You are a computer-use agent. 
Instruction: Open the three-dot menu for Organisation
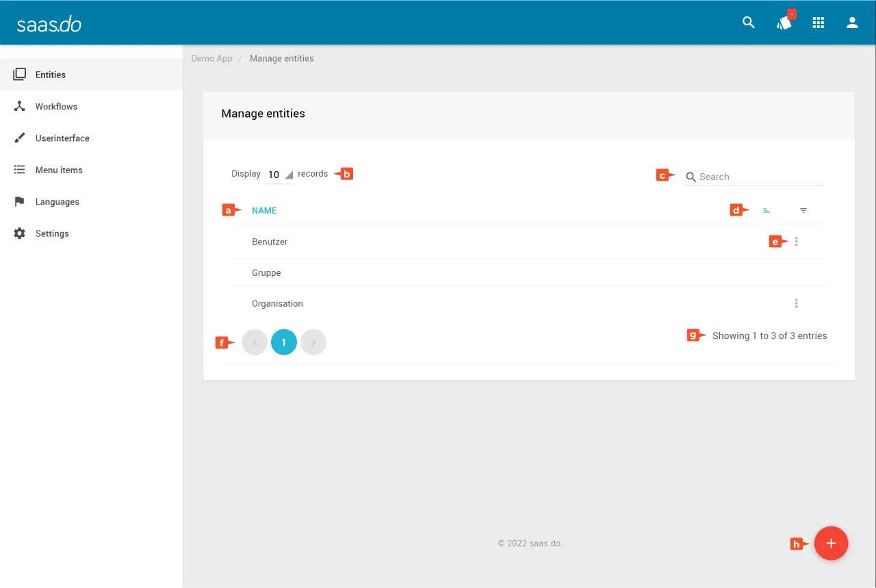pos(797,303)
